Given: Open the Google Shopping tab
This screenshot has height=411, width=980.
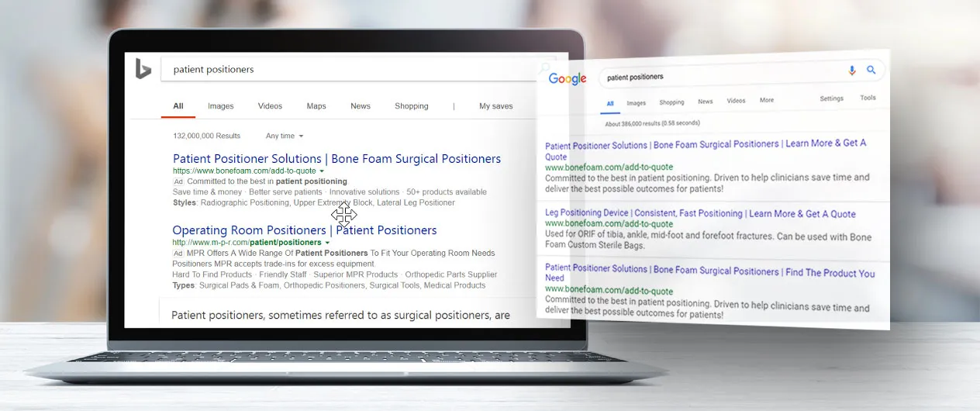Looking at the screenshot, I should 672,102.
